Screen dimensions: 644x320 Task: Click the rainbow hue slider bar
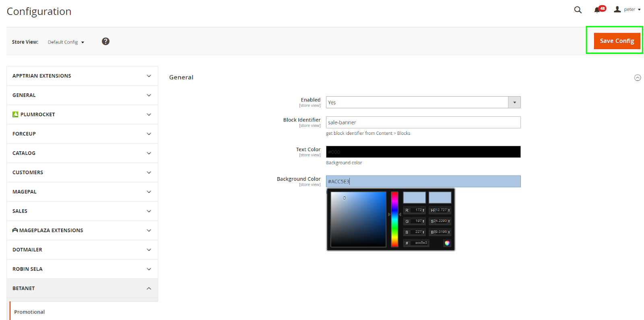tap(394, 219)
